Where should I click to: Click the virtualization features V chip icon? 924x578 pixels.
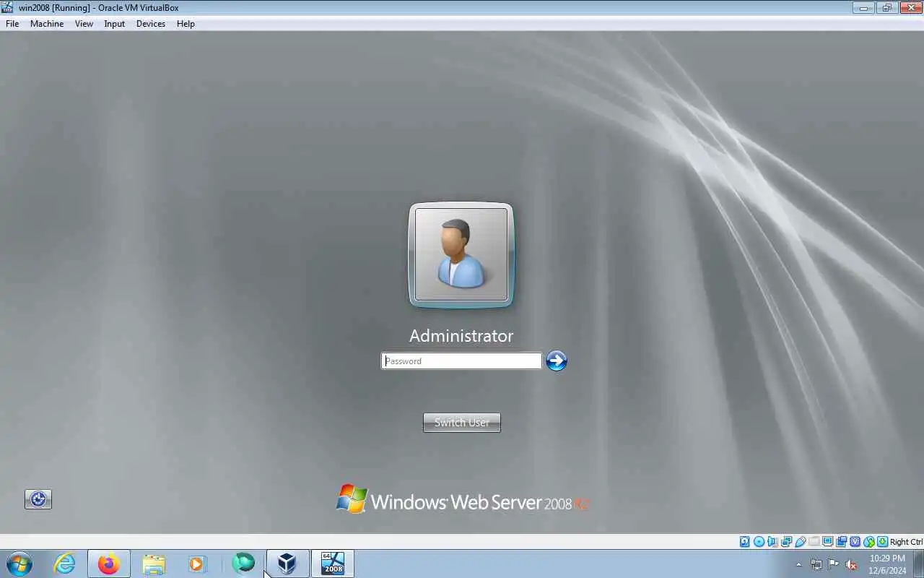[x=855, y=542]
